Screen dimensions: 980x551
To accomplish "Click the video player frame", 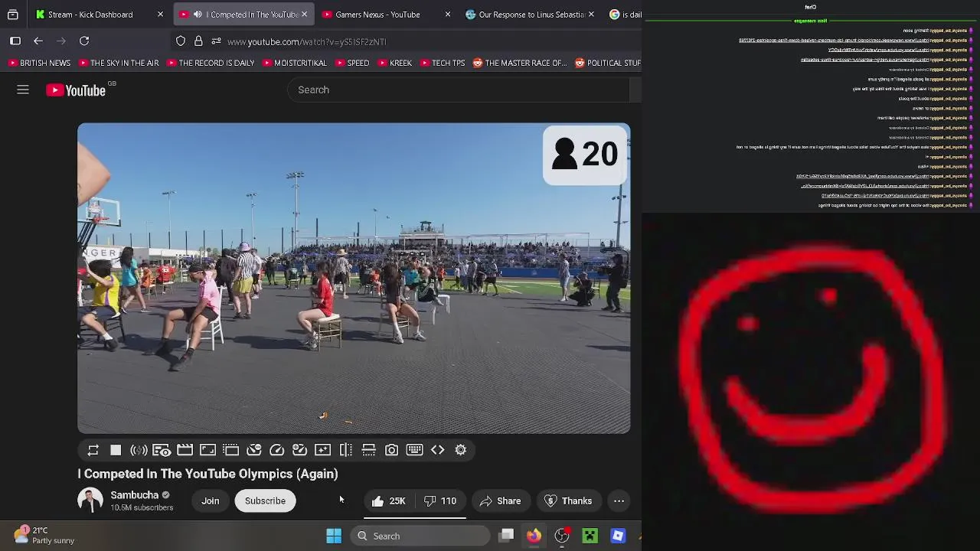I will tap(354, 279).
